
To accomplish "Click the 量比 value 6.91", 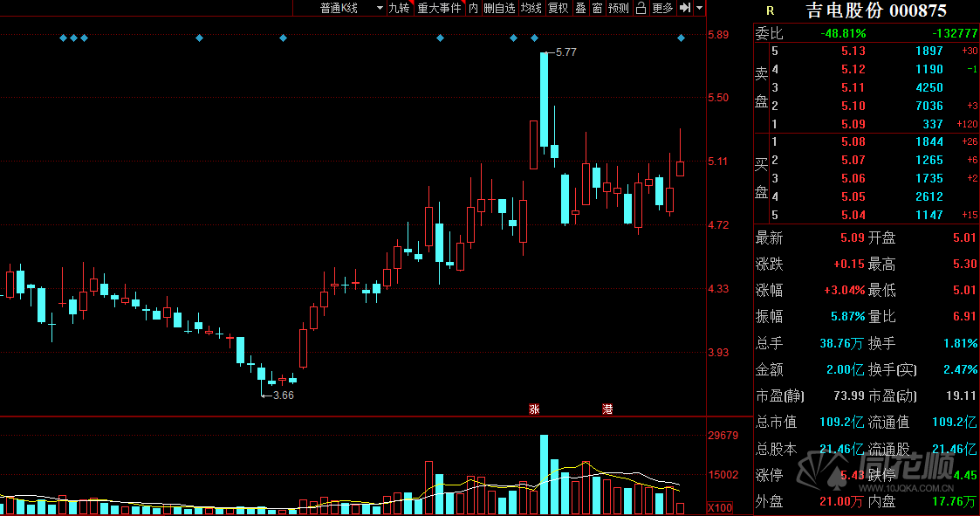I will pos(964,316).
